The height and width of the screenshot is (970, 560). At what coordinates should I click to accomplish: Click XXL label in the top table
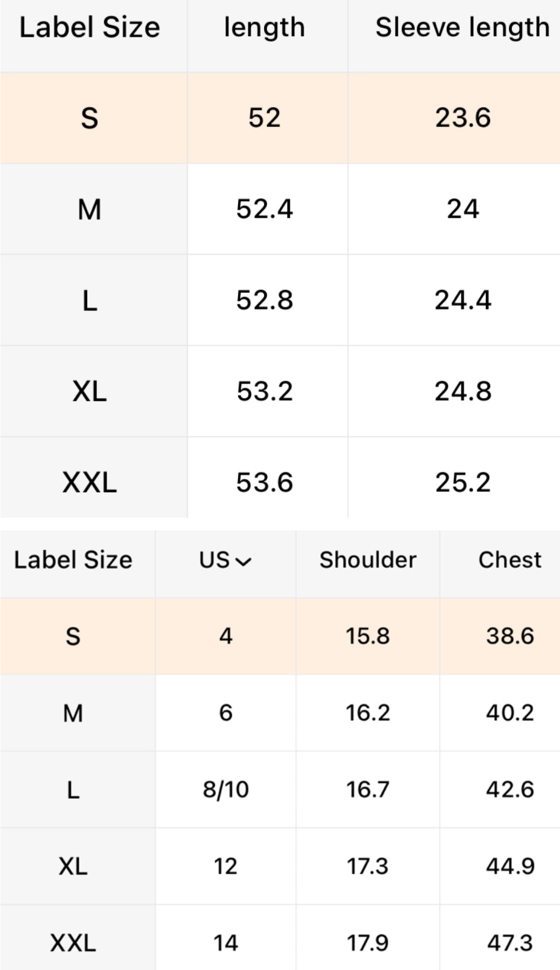click(90, 483)
